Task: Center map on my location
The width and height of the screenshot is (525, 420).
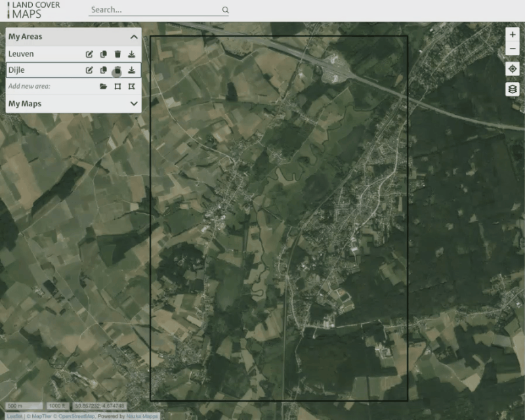Action: click(x=513, y=69)
